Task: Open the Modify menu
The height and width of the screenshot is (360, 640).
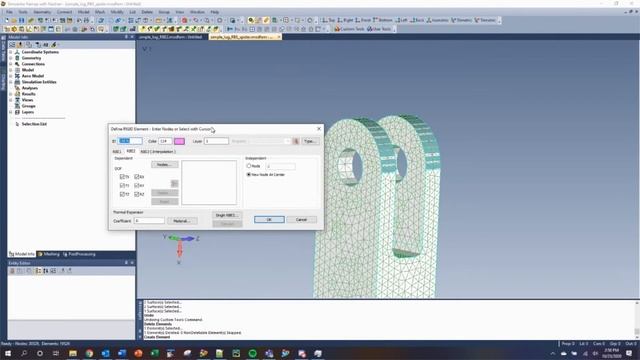Action: [117, 12]
